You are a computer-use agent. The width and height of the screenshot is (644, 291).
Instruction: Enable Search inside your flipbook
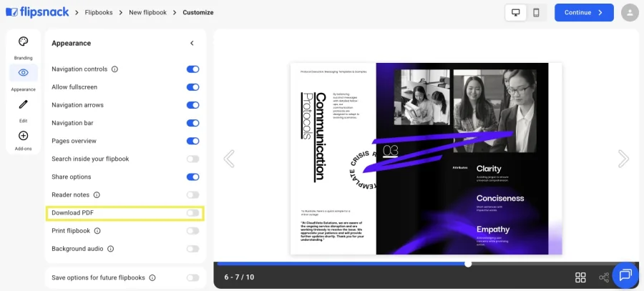pyautogui.click(x=192, y=159)
